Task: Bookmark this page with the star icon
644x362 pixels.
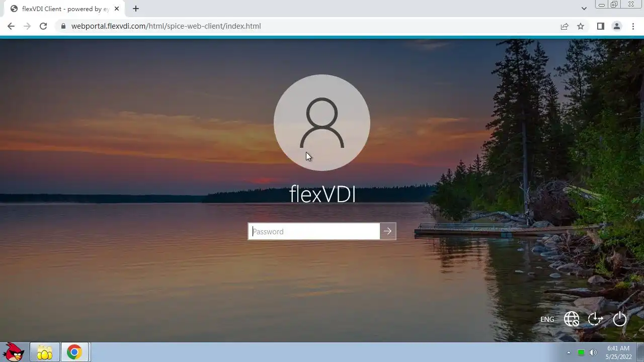Action: pos(581,26)
